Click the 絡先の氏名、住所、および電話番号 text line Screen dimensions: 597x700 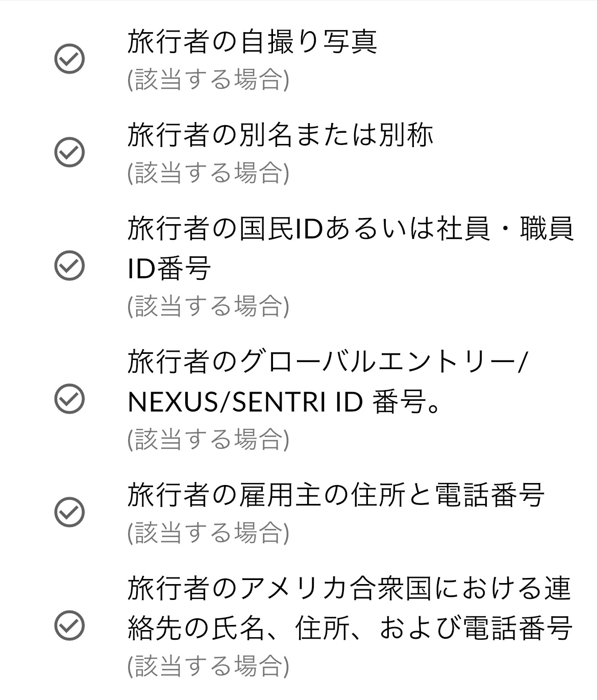349,629
